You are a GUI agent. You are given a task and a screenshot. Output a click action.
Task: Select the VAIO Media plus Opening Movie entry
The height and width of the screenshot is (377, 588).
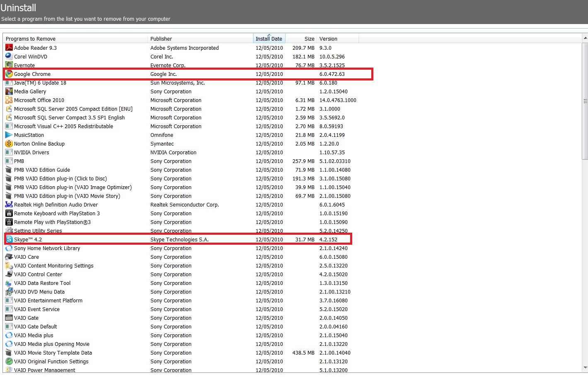[181, 344]
